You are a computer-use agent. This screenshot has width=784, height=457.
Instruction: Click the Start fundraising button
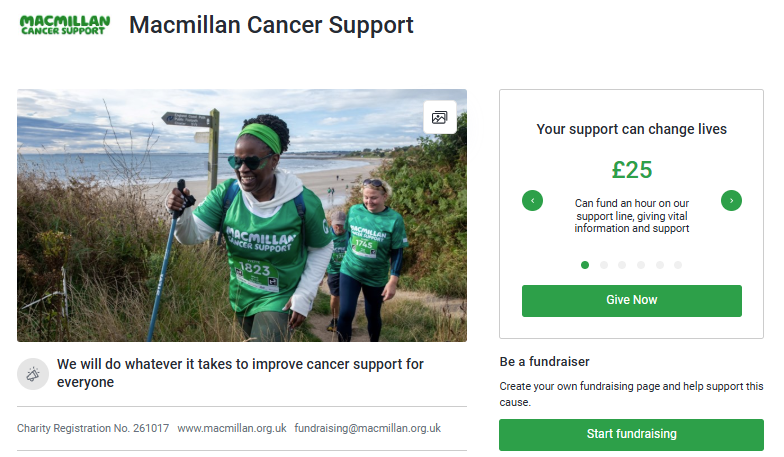(631, 434)
